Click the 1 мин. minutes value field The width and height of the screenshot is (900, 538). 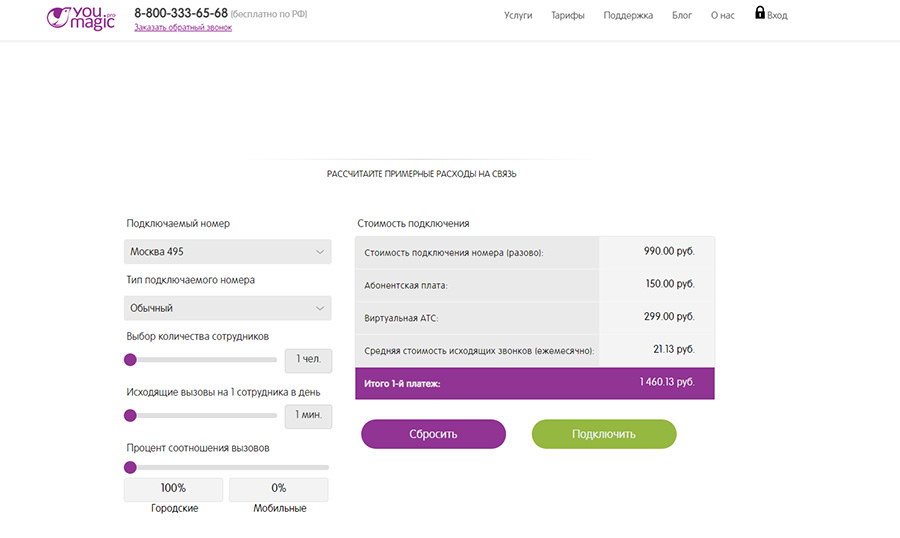(308, 415)
